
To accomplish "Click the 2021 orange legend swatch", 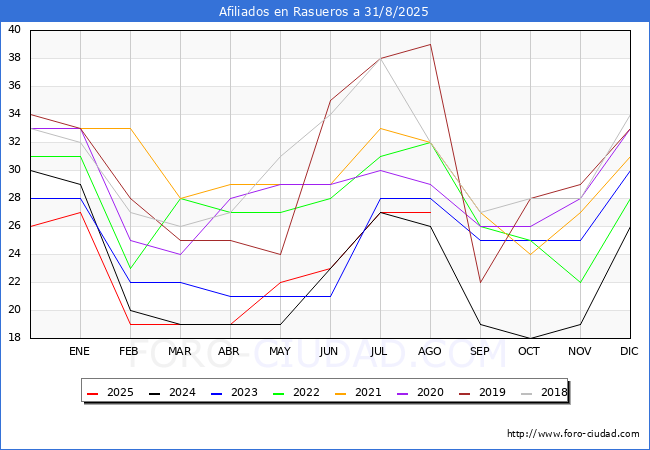I will coord(341,393).
